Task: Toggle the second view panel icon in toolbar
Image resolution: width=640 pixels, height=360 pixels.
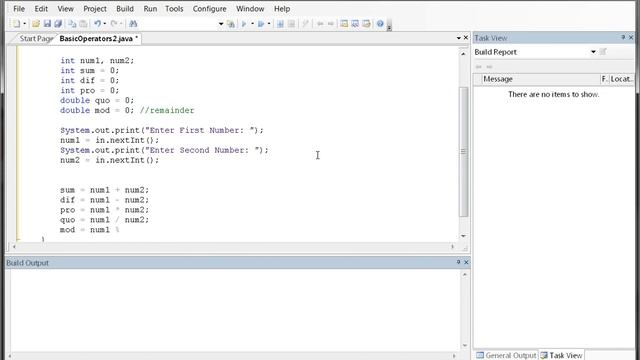Action: click(x=355, y=24)
